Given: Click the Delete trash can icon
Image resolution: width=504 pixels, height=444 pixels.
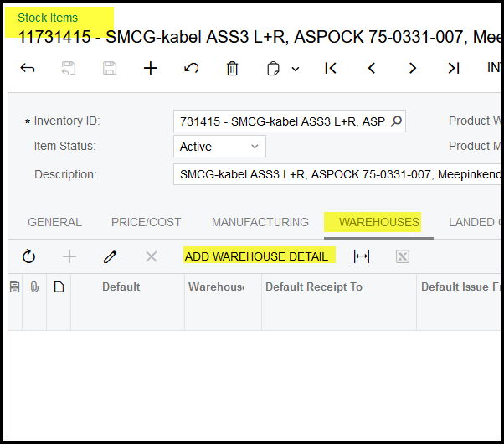Looking at the screenshot, I should 233,69.
